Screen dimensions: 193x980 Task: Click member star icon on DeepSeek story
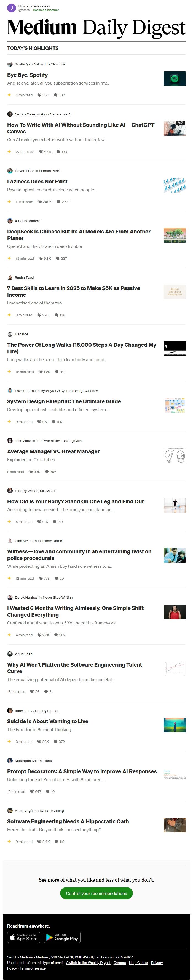[9, 258]
